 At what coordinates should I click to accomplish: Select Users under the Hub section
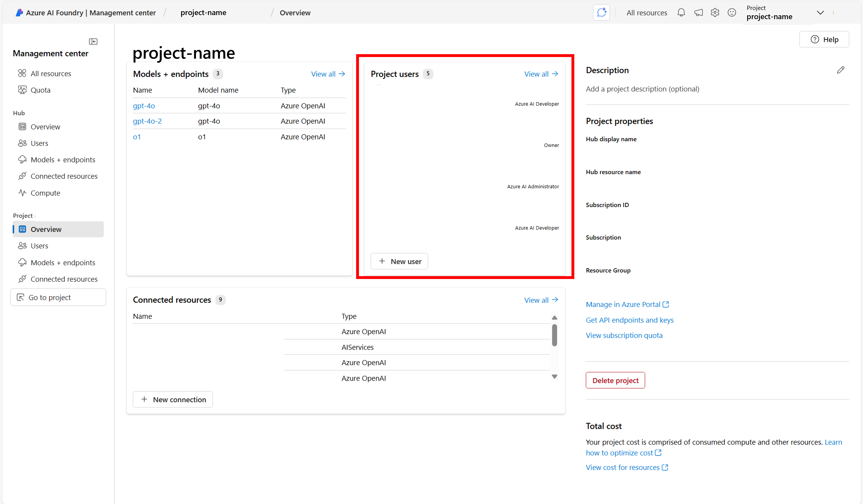tap(39, 143)
